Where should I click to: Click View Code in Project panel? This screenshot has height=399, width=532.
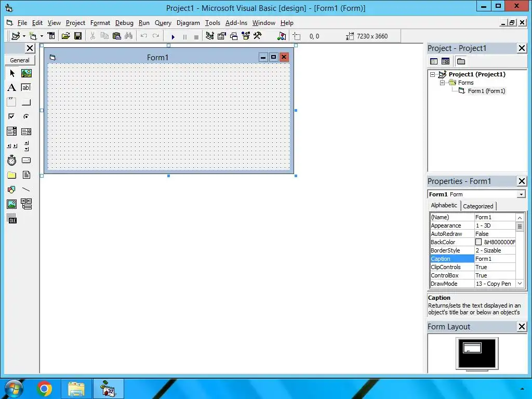coord(434,61)
